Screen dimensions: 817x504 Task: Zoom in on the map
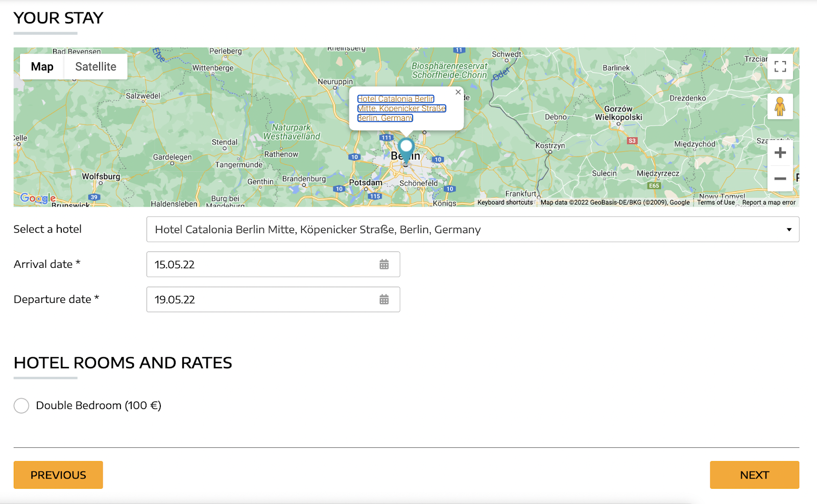(780, 153)
